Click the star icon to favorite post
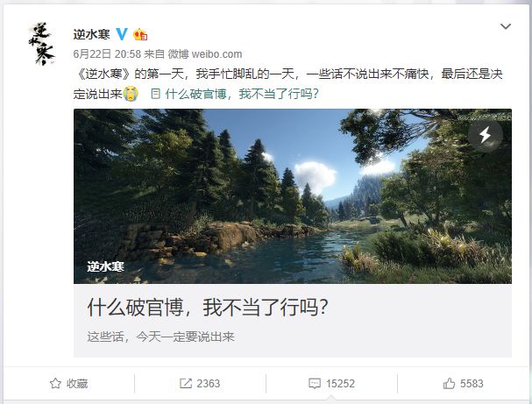The image size is (532, 404). click(x=55, y=383)
